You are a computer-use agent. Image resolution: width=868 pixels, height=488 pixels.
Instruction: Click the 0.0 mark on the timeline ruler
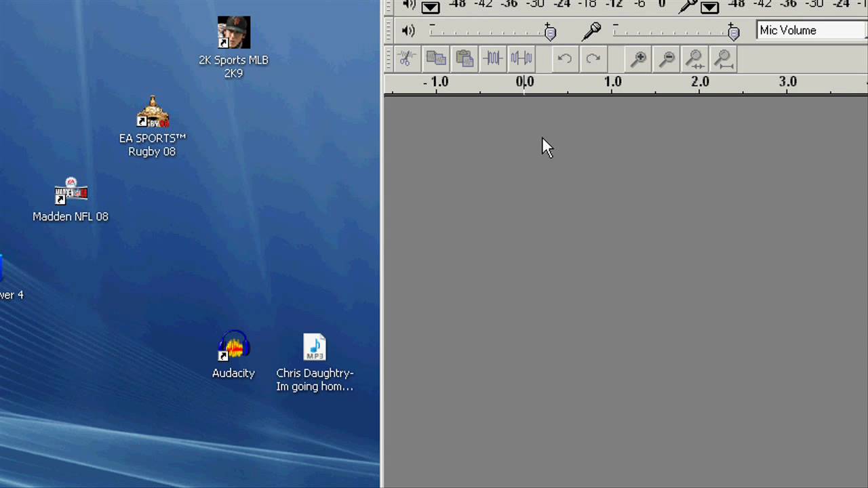tap(525, 81)
